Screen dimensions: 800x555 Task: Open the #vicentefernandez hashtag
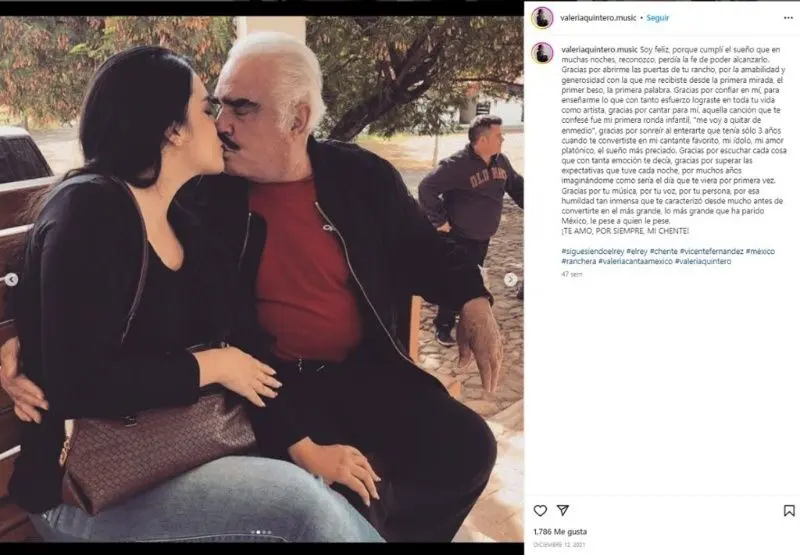pyautogui.click(x=711, y=251)
